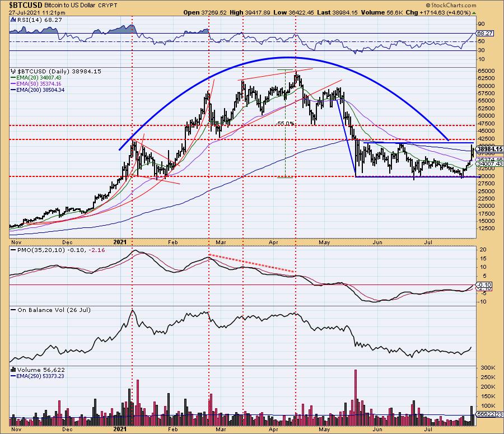This screenshot has height=434, width=504.
Task: Click the 27-Jul-2021 11:21pm timestamp
Action: pos(36,13)
